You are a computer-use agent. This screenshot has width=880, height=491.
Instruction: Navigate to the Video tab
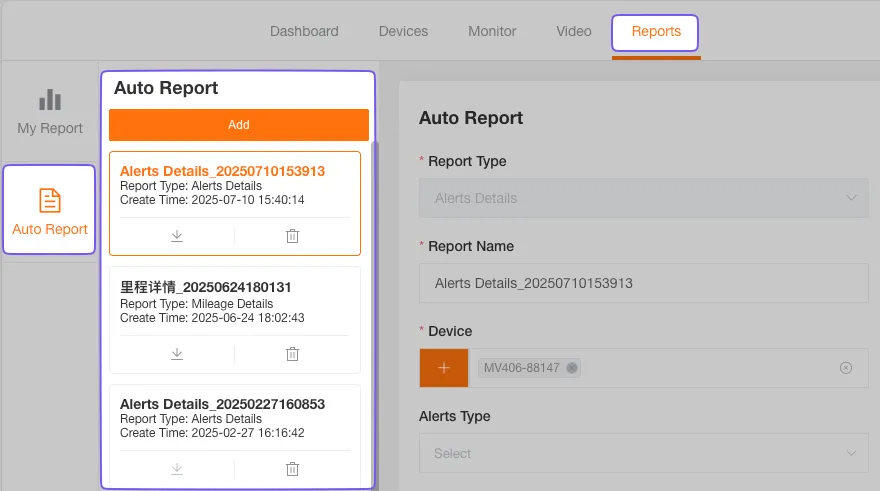[x=574, y=31]
